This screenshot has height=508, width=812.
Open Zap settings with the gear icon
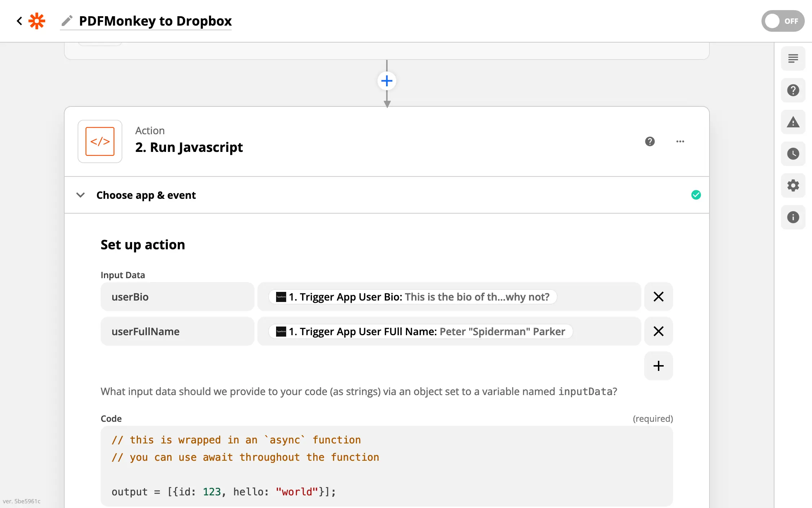793,185
